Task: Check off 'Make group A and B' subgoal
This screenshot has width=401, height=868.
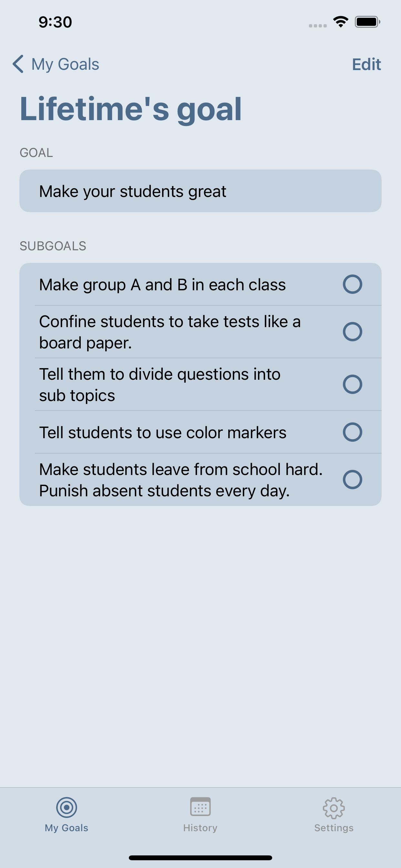Action: pos(353,284)
